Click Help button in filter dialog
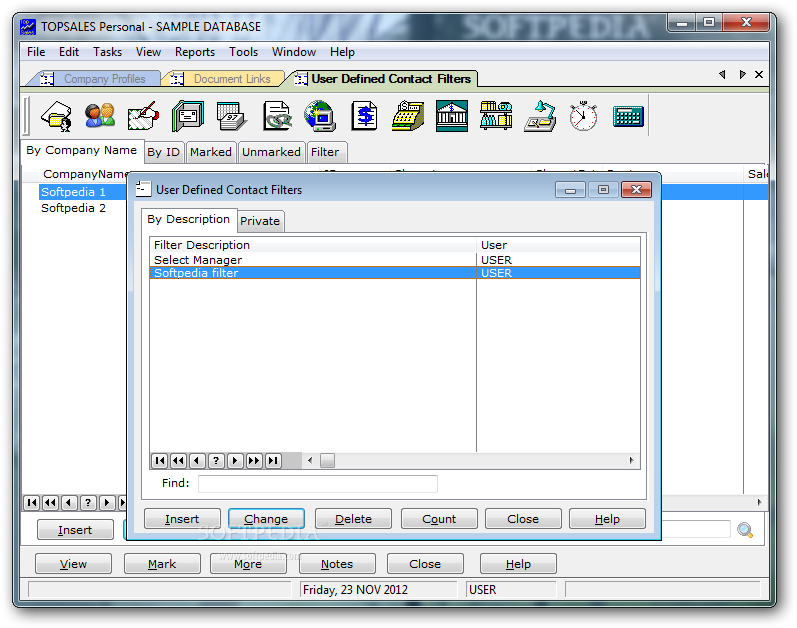This screenshot has width=797, height=628. (x=607, y=519)
